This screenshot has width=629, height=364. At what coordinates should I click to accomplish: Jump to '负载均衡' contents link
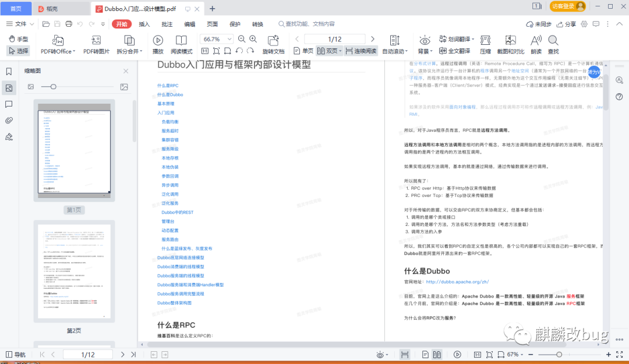coord(170,122)
